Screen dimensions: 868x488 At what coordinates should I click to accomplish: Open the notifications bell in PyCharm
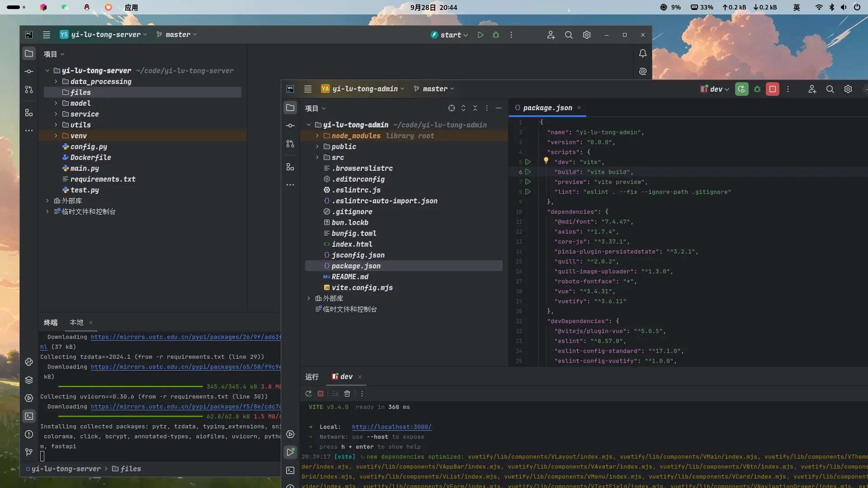pos(642,53)
